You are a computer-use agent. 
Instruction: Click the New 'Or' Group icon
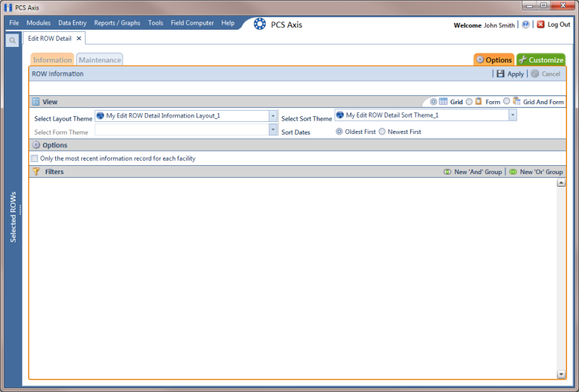(x=513, y=172)
